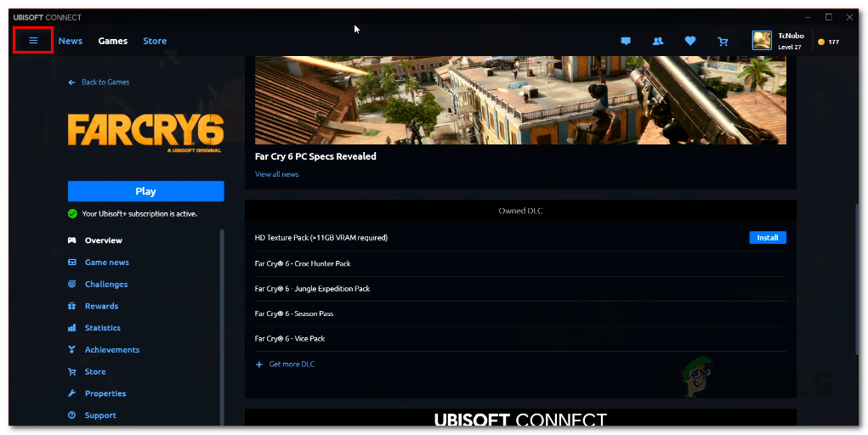Maximize the Ubisoft Connect window
Screen dimensions: 868x435
(x=829, y=17)
